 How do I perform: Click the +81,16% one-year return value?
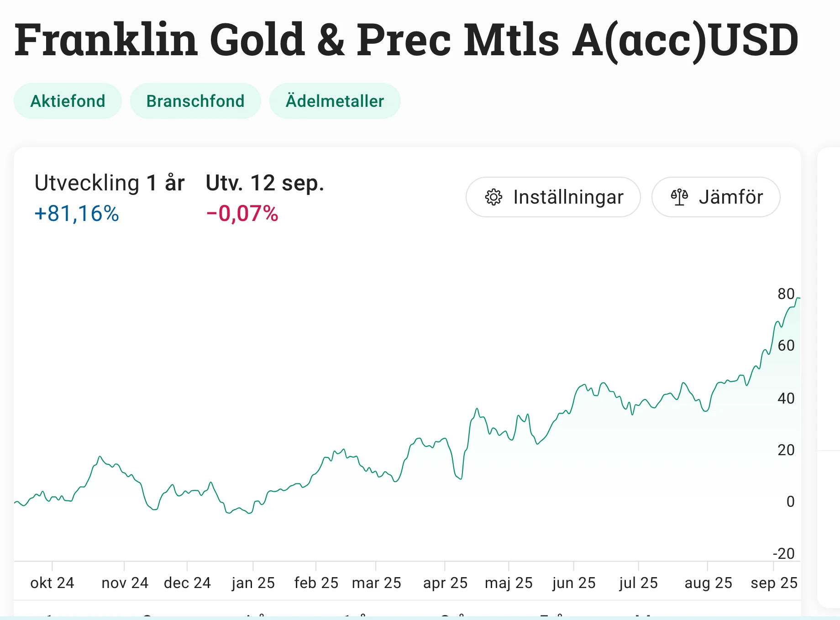pyautogui.click(x=77, y=214)
